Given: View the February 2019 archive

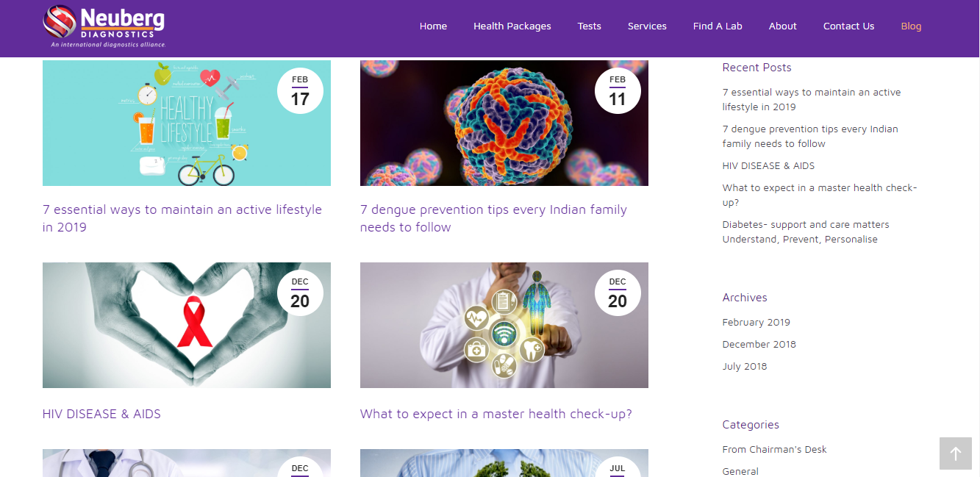Looking at the screenshot, I should 756,322.
